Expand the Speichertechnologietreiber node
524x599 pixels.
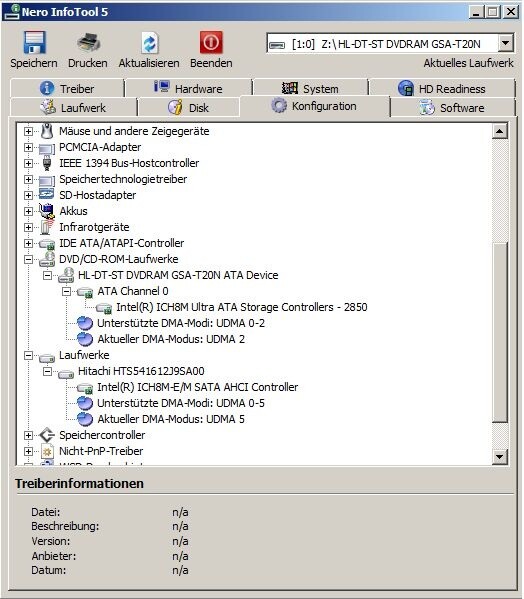coord(28,180)
